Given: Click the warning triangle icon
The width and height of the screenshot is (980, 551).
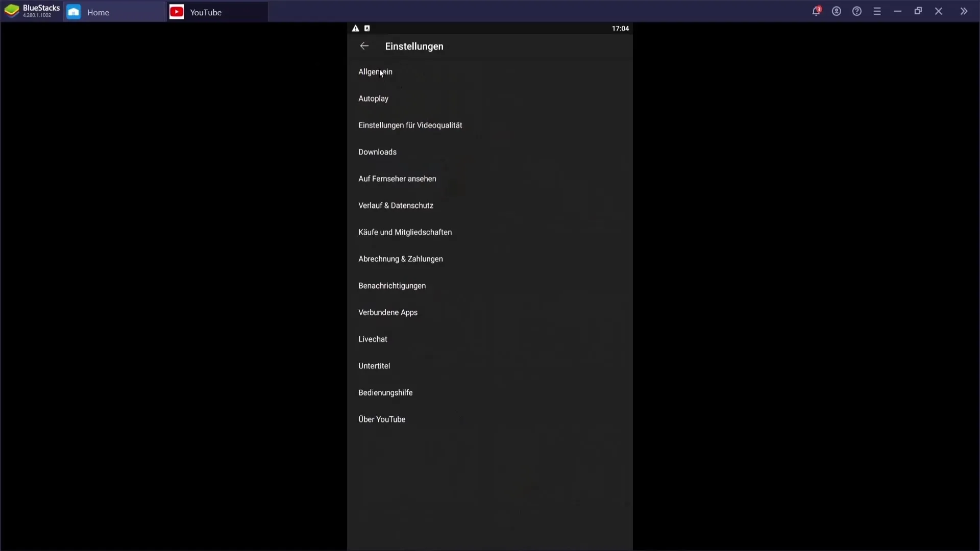Looking at the screenshot, I should pyautogui.click(x=355, y=28).
